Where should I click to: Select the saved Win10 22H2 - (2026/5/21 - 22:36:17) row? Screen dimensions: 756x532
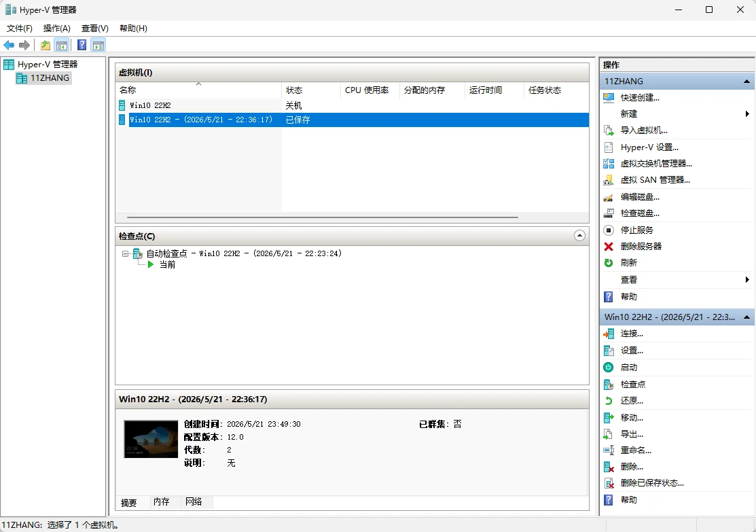point(352,120)
